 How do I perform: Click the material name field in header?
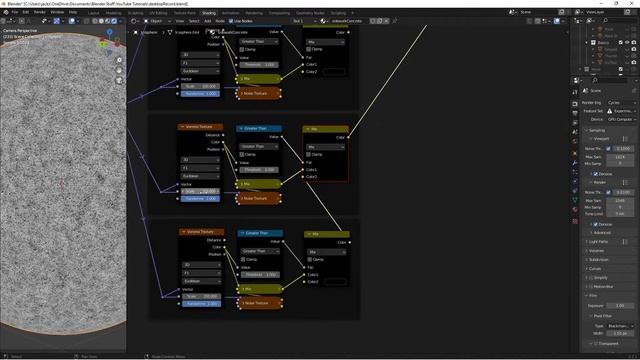point(348,21)
